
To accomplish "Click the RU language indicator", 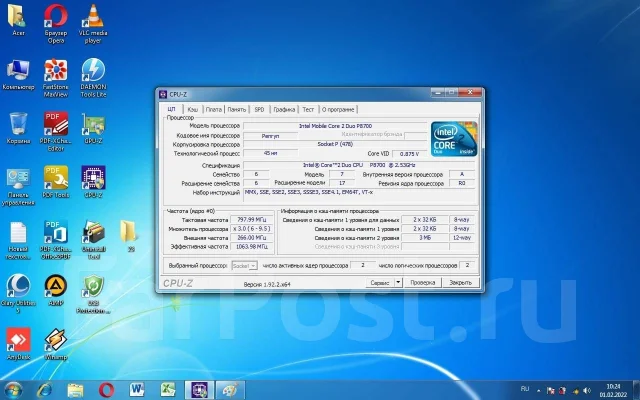I will 525,389.
